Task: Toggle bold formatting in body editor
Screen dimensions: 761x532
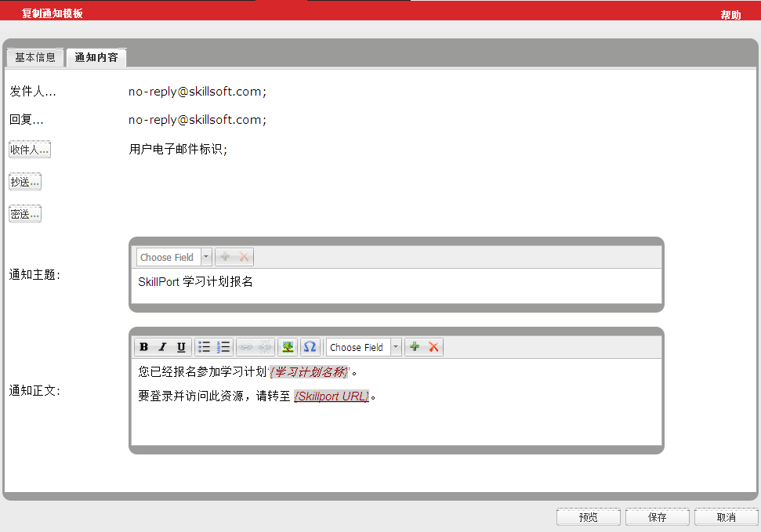Action: pos(143,347)
